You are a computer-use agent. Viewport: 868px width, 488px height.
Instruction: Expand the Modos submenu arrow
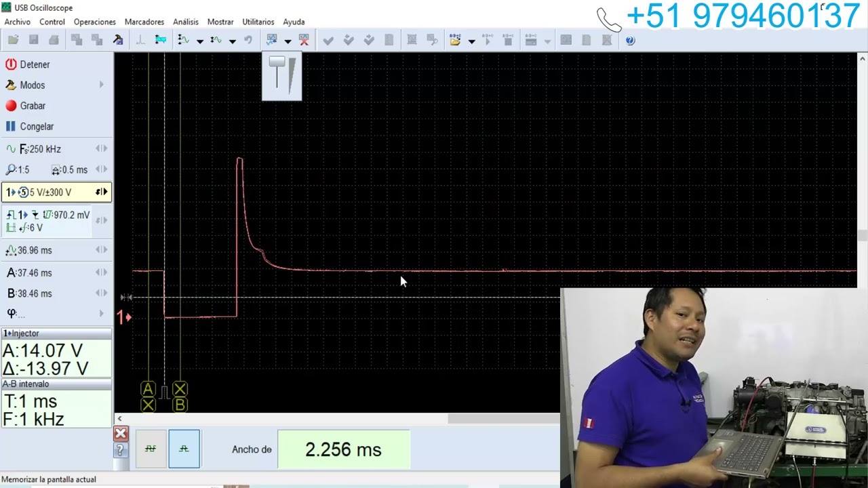(102, 85)
